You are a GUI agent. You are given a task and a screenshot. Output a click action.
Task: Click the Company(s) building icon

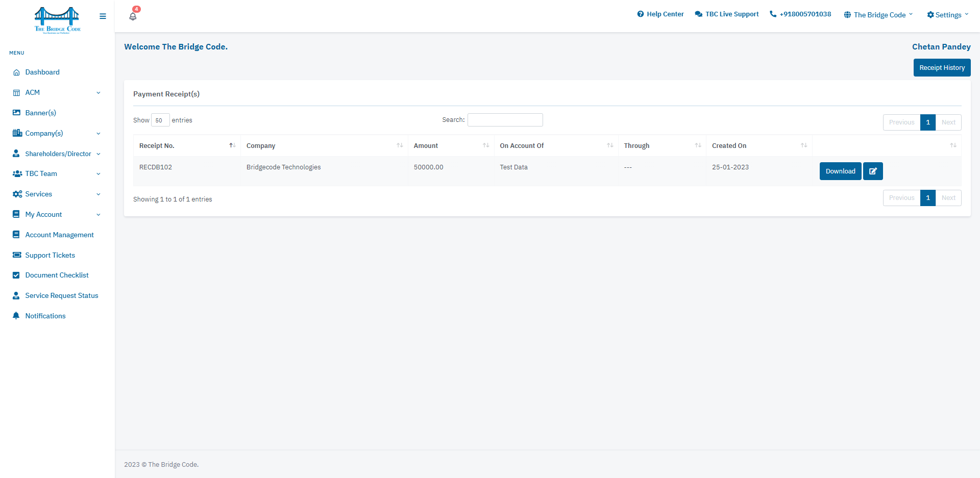click(17, 133)
